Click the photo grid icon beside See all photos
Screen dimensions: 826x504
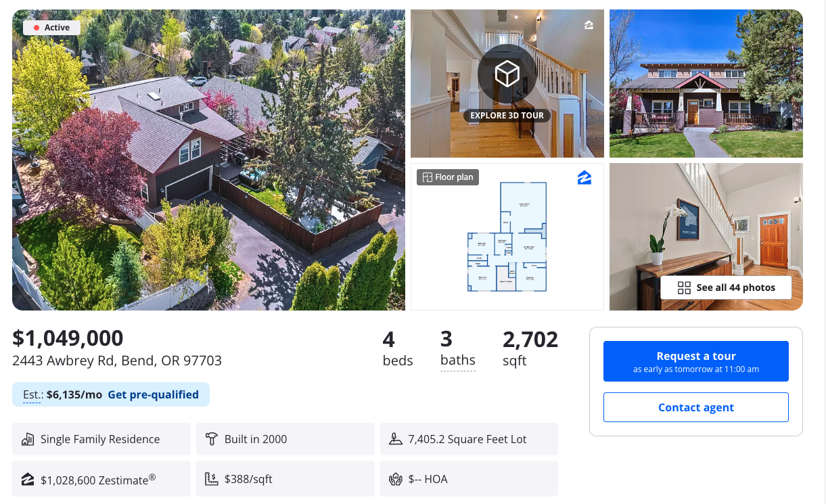[684, 288]
